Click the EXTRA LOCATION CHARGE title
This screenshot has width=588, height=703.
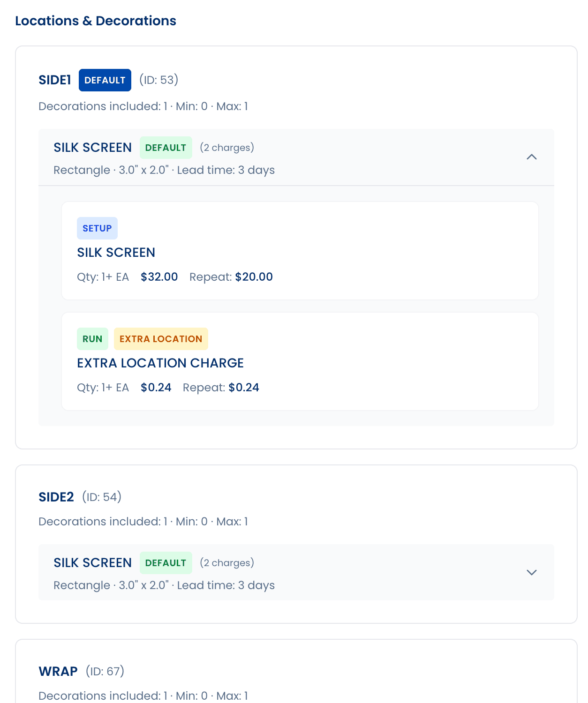click(x=160, y=363)
